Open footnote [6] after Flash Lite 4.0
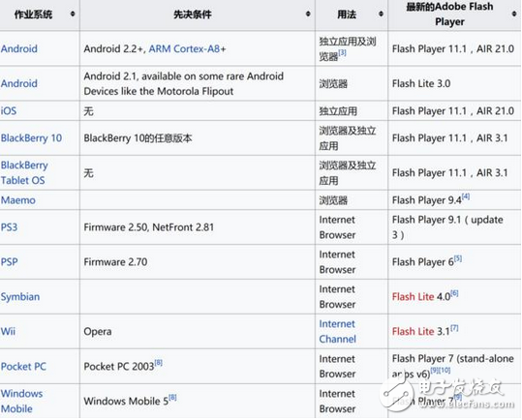 454,293
